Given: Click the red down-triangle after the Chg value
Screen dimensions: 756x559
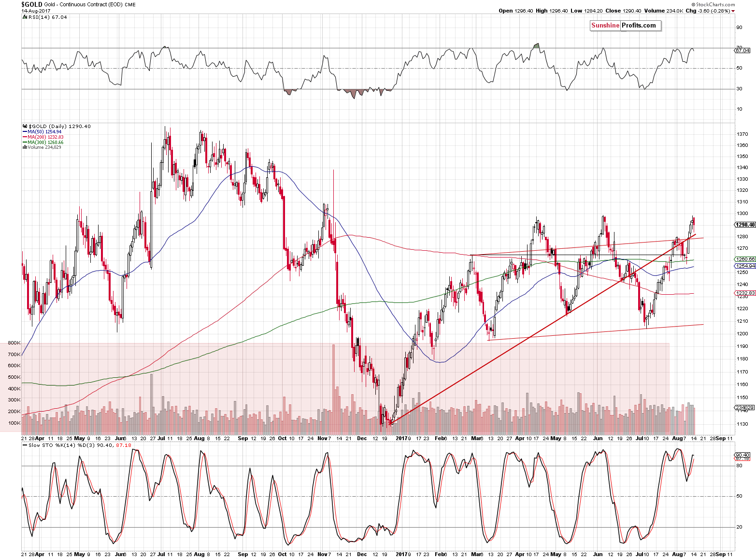Looking at the screenshot, I should 733,11.
